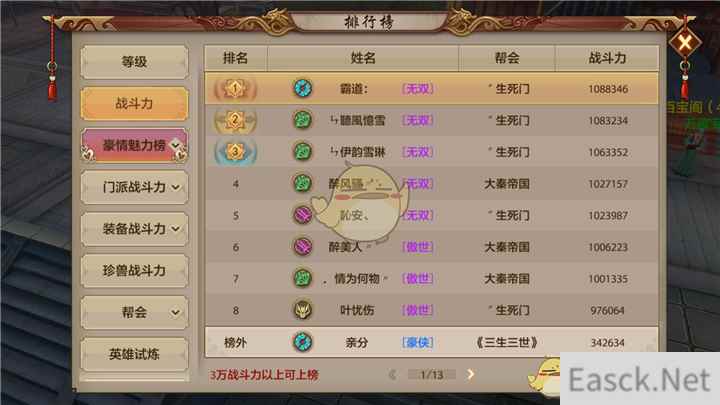Expand the 装备战斗力 category
Screen dimensions: 720x405
(175, 229)
